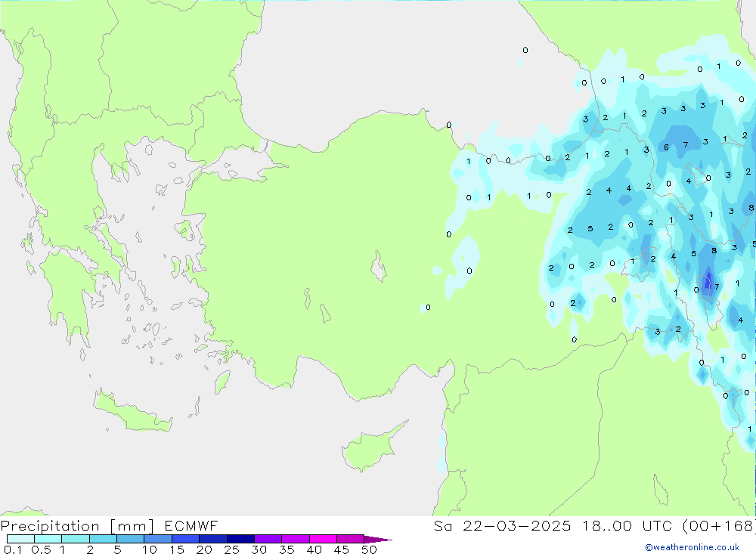The image size is (756, 554).
Task: Click the above-50 mm arrow tip of legend
Action: click(378, 540)
